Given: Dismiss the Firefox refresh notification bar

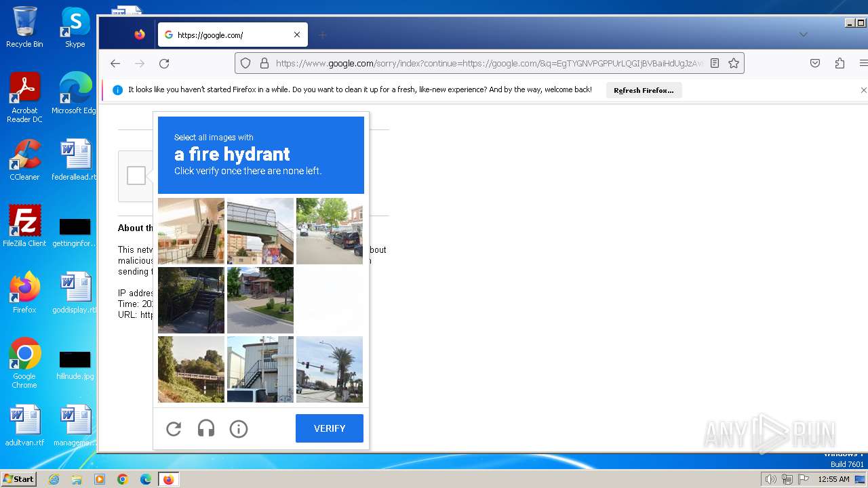Looking at the screenshot, I should 863,90.
